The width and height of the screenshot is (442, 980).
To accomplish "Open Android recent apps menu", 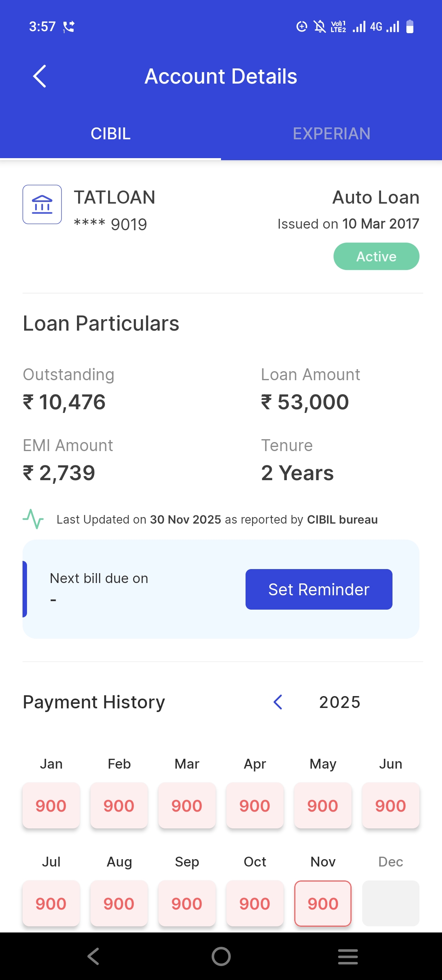I will click(348, 957).
